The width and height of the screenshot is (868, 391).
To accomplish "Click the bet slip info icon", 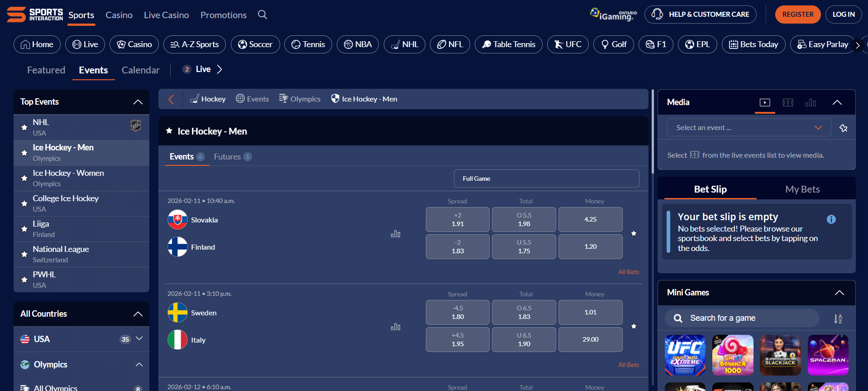I will click(831, 219).
